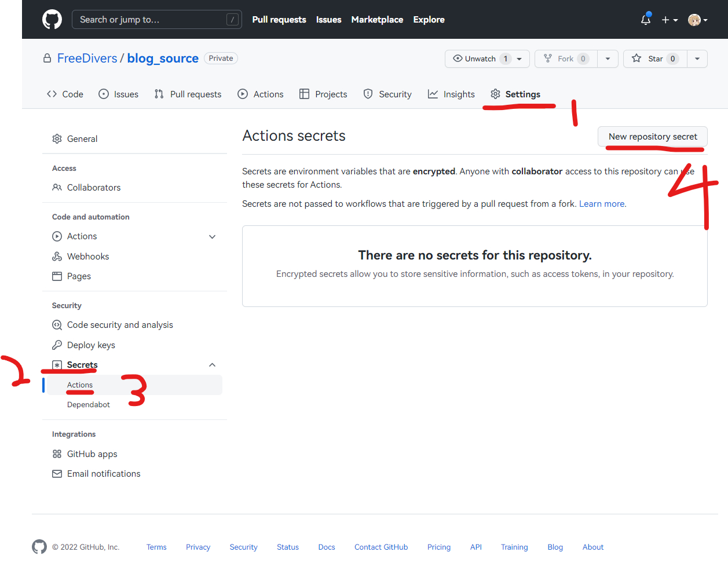Open Marketplace in top navigation
Screen dimensions: 728x585
coord(377,20)
